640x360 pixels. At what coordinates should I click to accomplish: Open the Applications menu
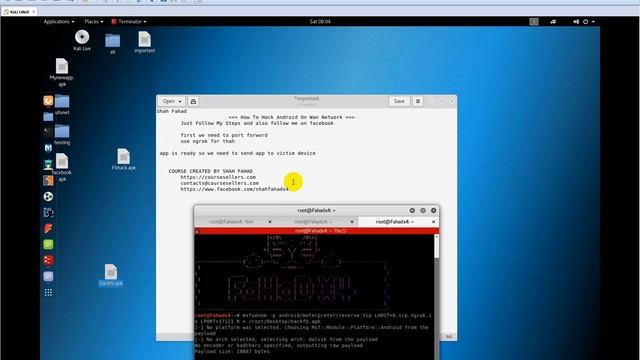[x=59, y=22]
